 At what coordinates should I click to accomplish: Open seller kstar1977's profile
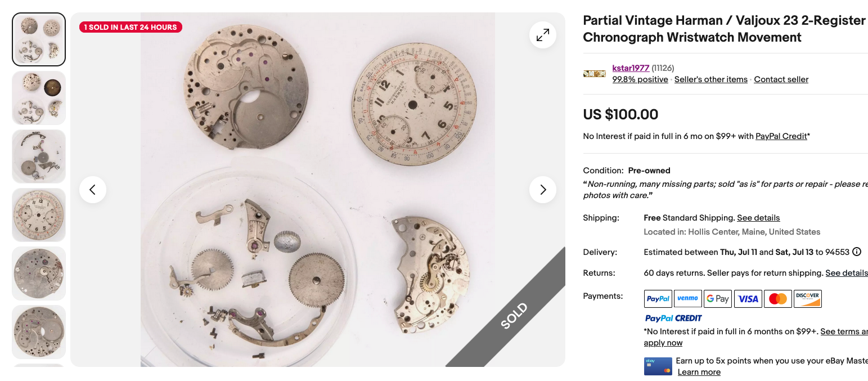[x=631, y=68]
